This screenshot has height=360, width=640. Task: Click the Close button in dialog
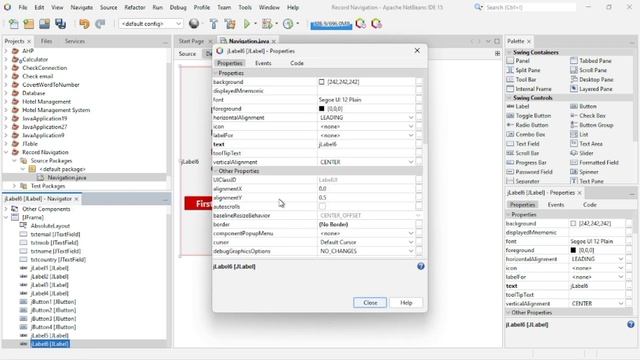point(370,302)
